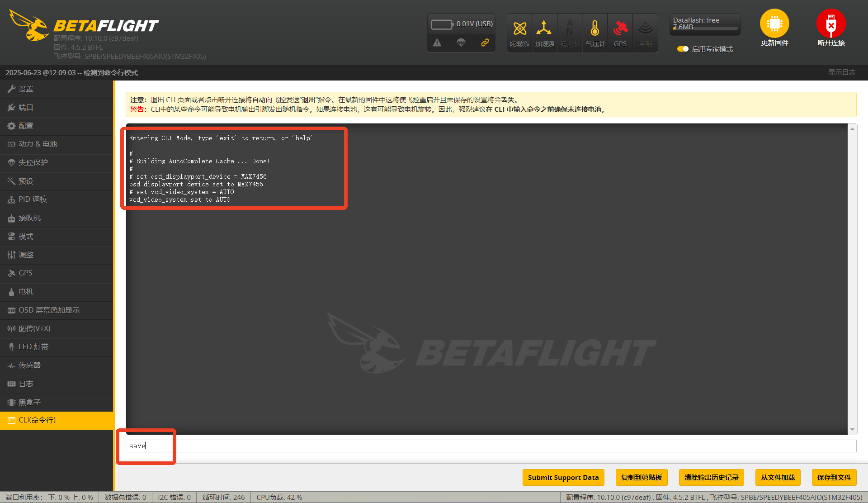This screenshot has width=868, height=503.
Task: Click the 磁力仪 compass status icon
Action: coord(570,28)
